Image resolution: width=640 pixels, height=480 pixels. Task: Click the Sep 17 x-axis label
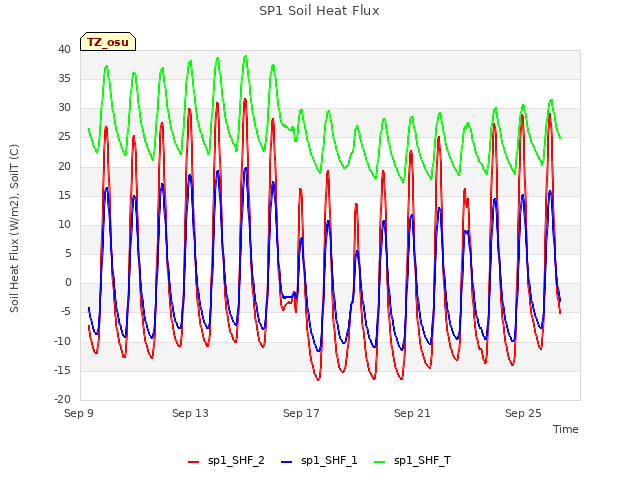coord(301,413)
